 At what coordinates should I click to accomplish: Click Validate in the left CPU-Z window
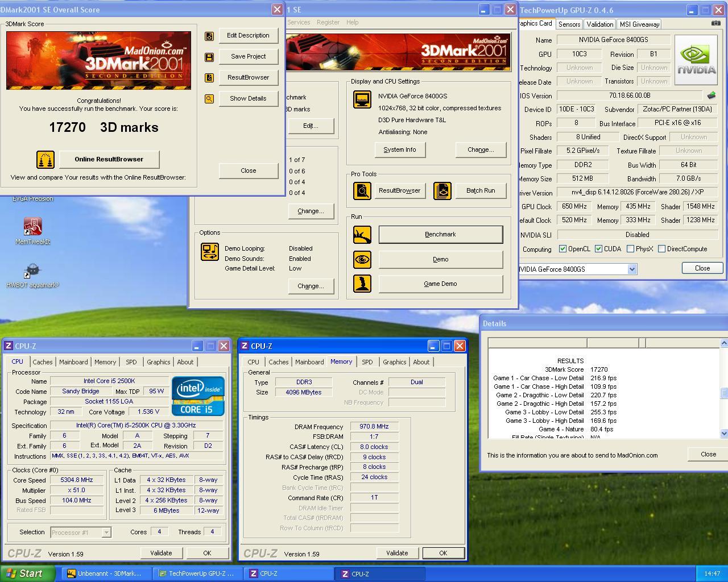tap(161, 553)
